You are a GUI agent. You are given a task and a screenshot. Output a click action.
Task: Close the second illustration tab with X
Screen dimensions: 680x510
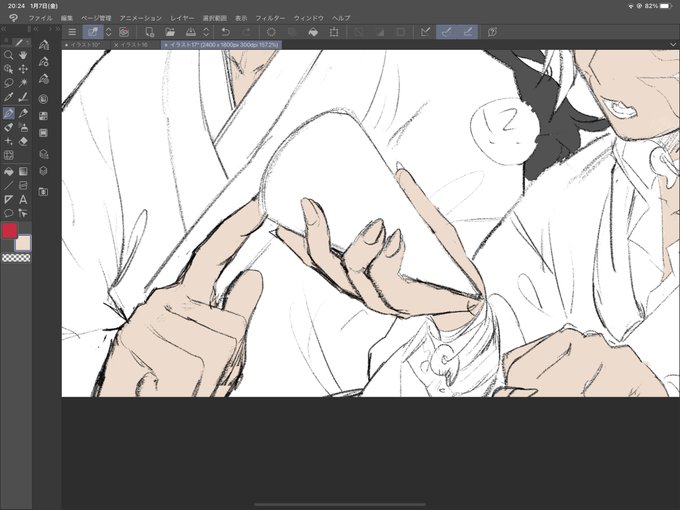116,45
